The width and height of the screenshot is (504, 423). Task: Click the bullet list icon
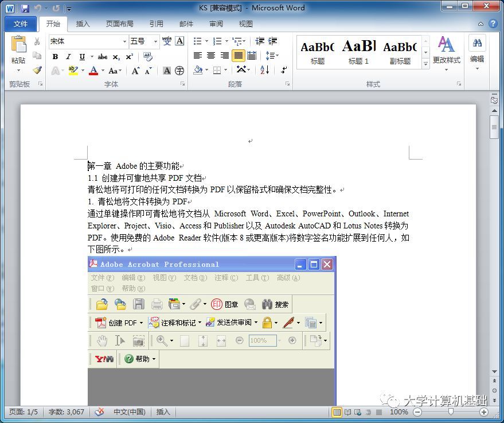pyautogui.click(x=197, y=41)
